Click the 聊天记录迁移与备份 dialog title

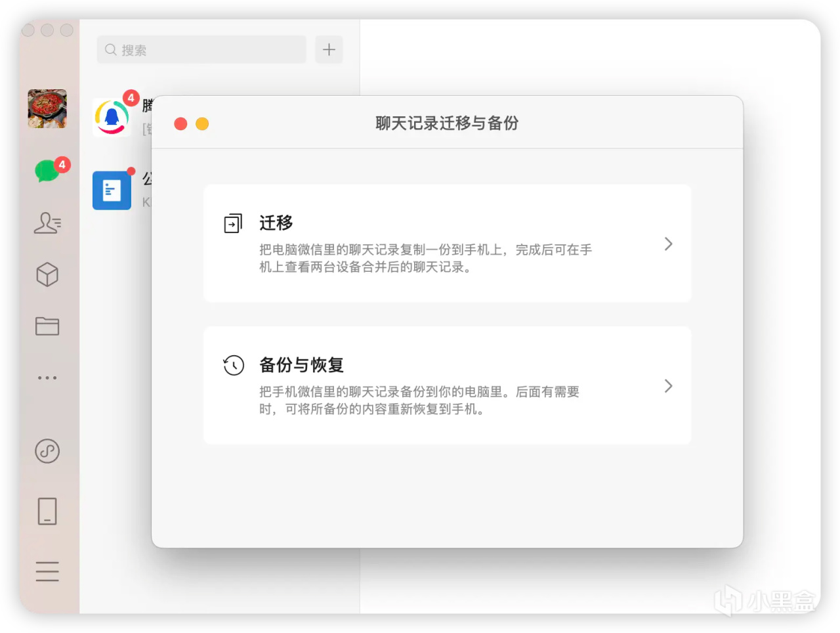[x=447, y=123]
